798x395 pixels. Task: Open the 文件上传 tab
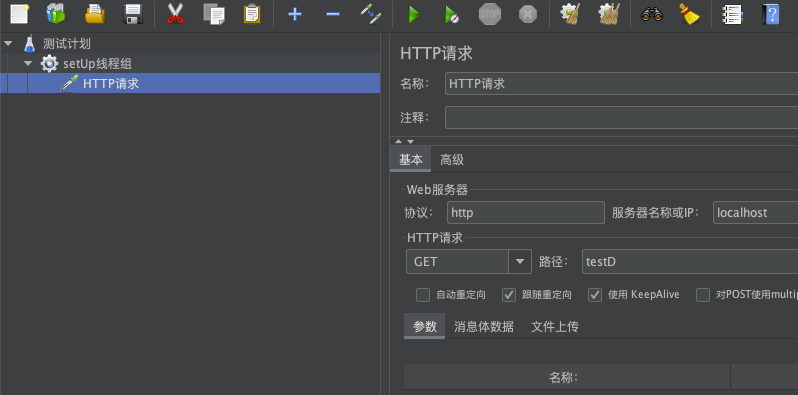click(555, 326)
